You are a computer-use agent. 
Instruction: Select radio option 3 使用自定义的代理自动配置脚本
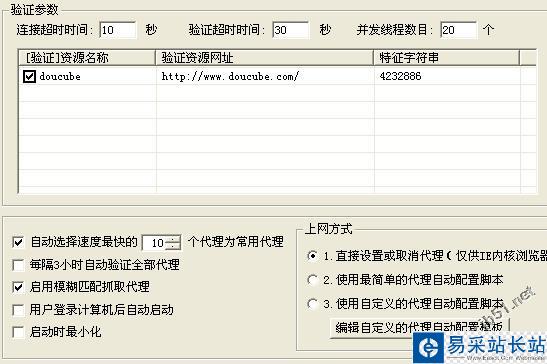pyautogui.click(x=312, y=304)
